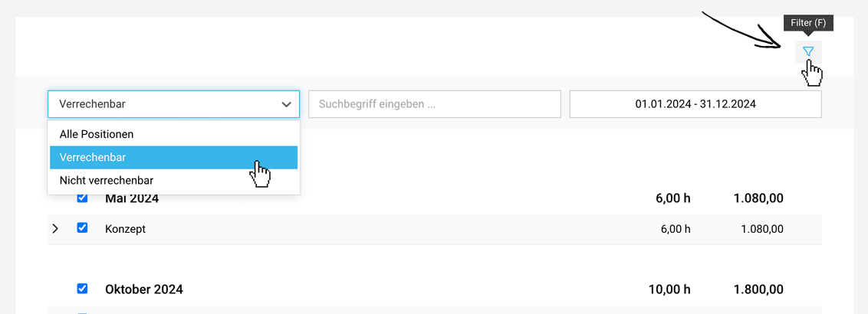Click the blue filter funnel icon
Screen dimensions: 868x314
click(808, 51)
